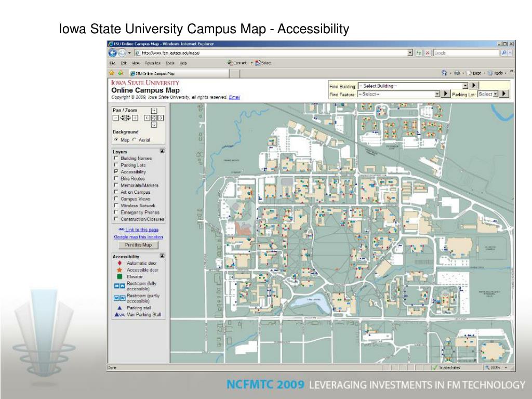Open the File menu

113,63
